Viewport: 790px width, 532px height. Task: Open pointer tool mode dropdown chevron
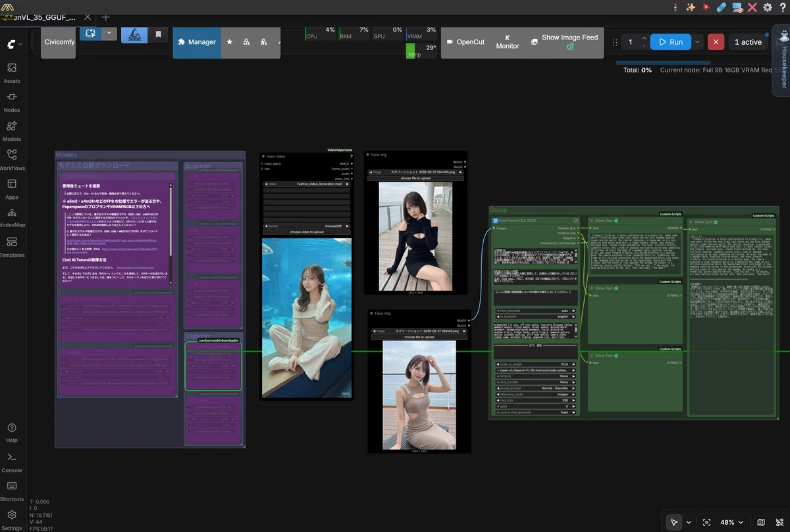coord(689,522)
